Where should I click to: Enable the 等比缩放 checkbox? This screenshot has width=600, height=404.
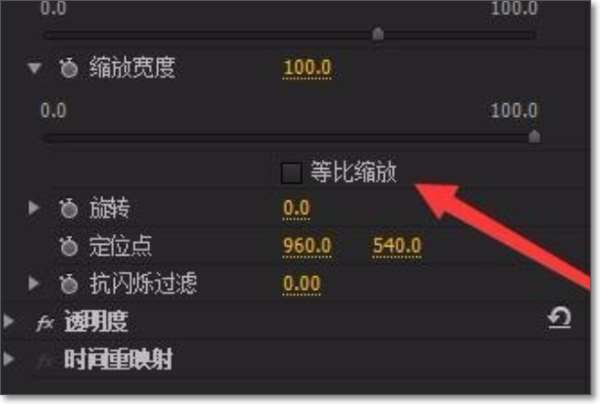tap(291, 173)
